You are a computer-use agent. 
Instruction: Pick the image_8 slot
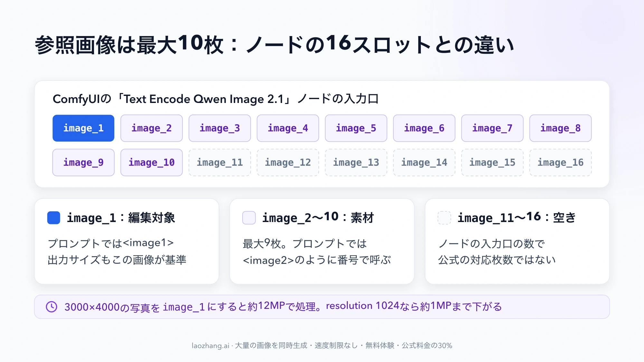[561, 128]
